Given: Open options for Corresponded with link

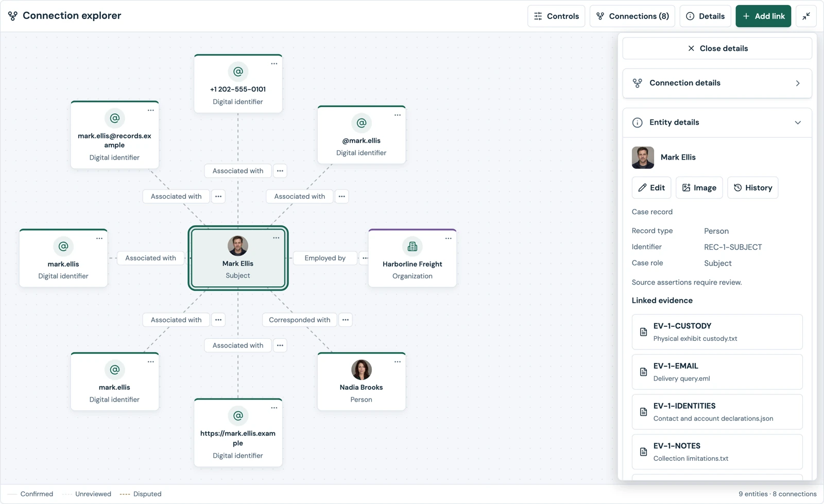Looking at the screenshot, I should click(x=346, y=320).
